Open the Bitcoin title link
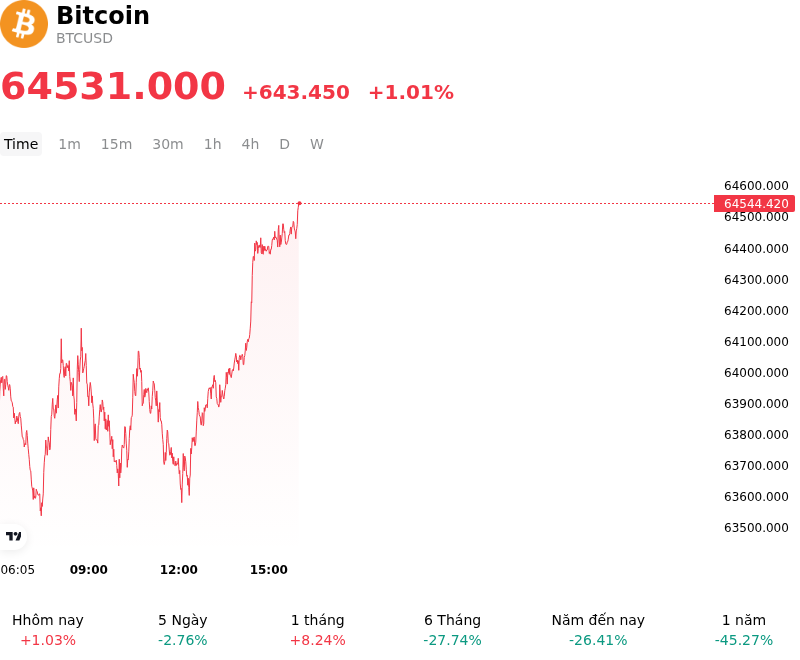800x660 pixels. point(103,15)
